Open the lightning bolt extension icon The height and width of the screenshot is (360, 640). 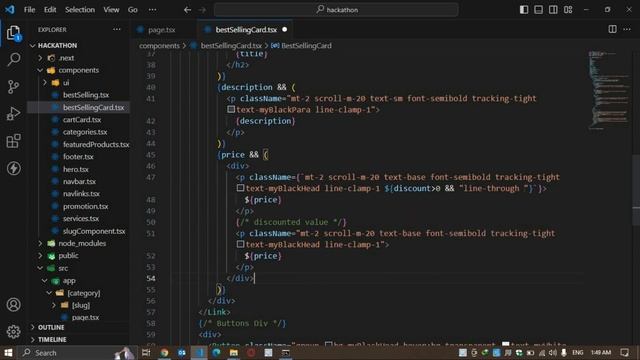13,168
